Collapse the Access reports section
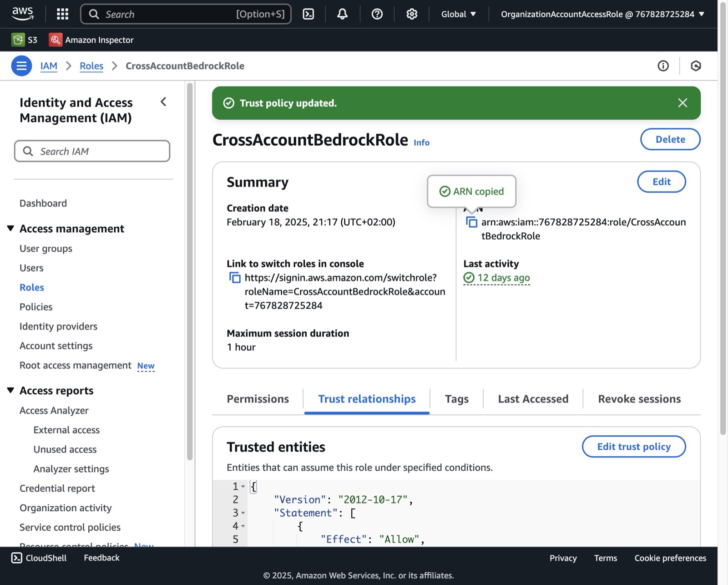This screenshot has height=585, width=728. [10, 390]
